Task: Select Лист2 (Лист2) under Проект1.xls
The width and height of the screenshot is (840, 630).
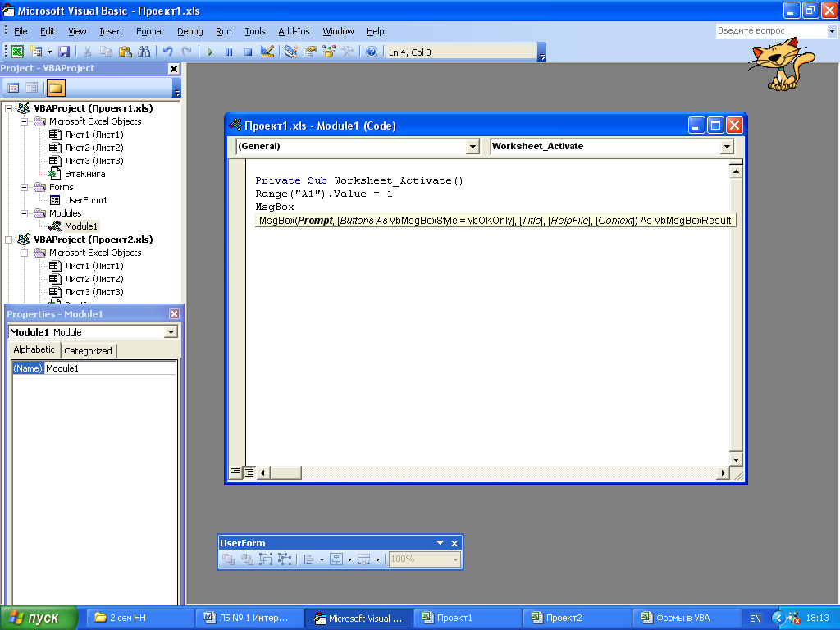Action: pos(94,148)
